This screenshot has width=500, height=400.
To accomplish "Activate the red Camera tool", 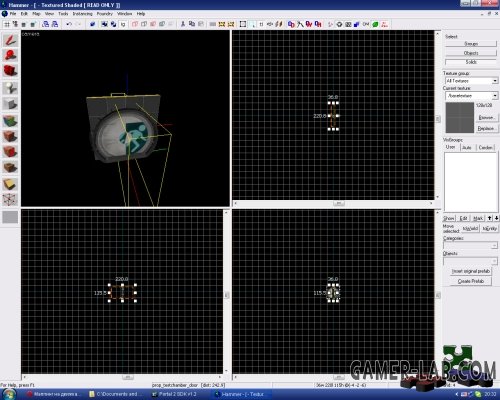I will pos(10,71).
